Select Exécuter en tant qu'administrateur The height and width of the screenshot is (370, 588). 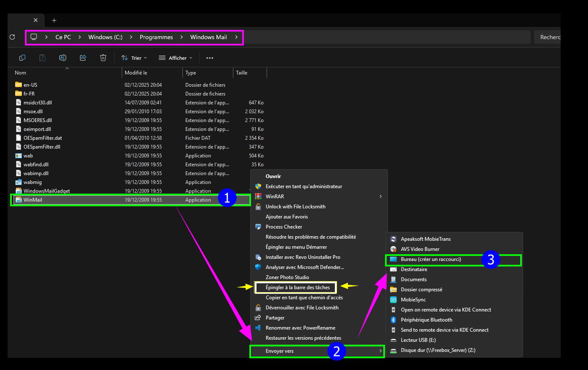pos(304,186)
